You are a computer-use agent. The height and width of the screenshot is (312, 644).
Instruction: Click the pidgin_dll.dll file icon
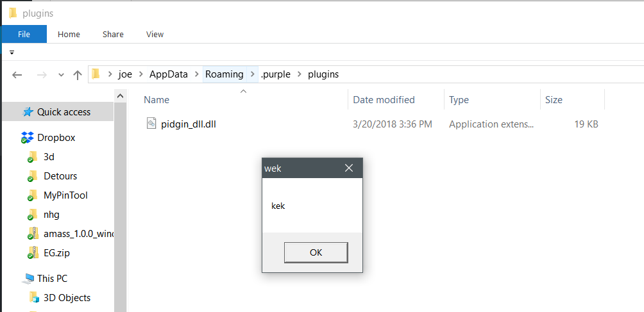[151, 124]
